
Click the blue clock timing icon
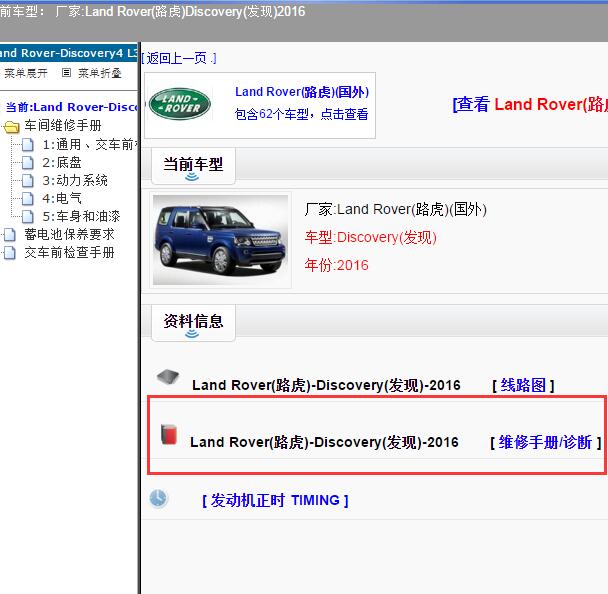pyautogui.click(x=158, y=499)
